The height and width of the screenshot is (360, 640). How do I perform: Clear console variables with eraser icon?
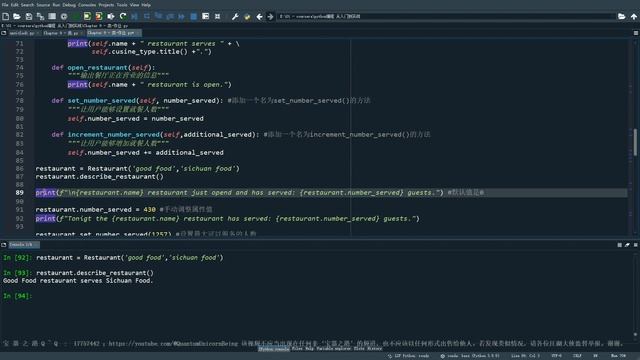coord(627,244)
